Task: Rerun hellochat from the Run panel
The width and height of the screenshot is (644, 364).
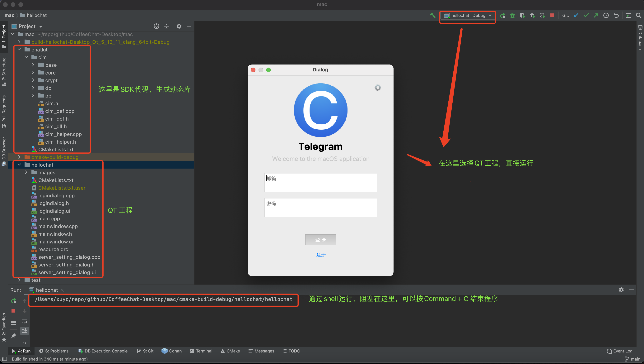Action: pos(13,301)
